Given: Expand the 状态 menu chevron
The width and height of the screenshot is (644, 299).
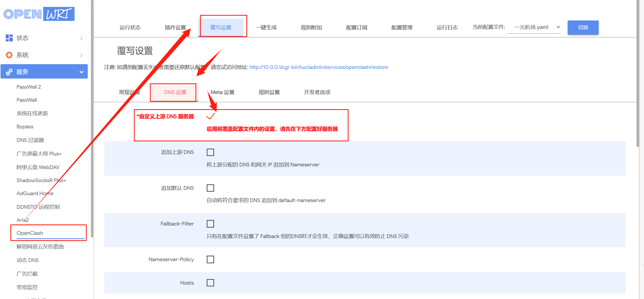Looking at the screenshot, I should click(x=82, y=38).
